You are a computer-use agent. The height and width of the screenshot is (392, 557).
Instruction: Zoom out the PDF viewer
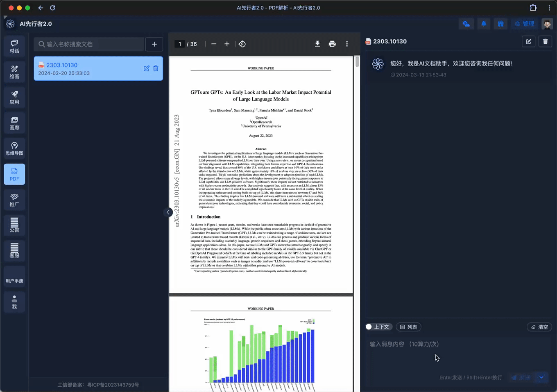tap(214, 44)
